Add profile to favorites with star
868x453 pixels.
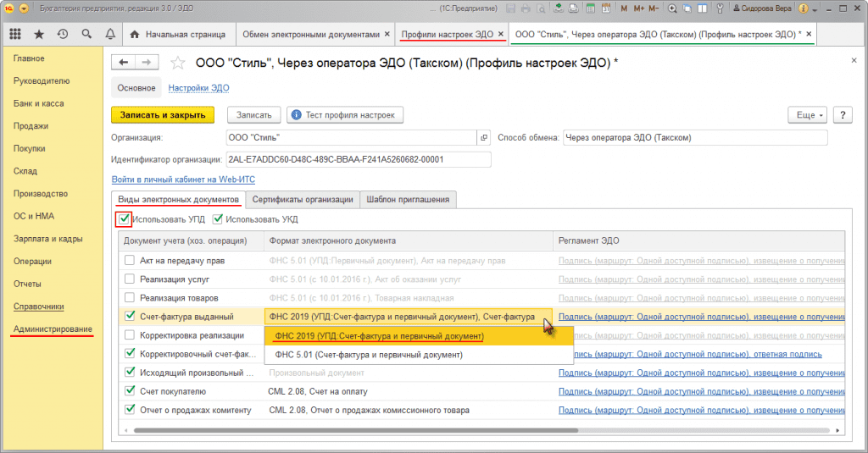coord(178,63)
